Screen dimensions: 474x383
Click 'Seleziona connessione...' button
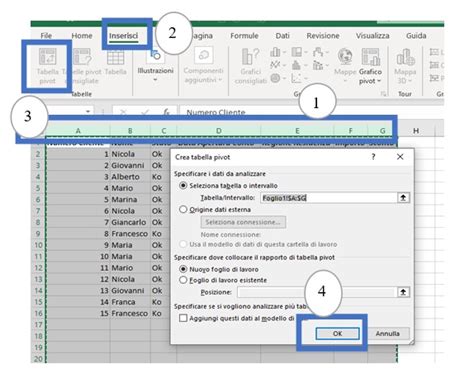click(x=243, y=222)
